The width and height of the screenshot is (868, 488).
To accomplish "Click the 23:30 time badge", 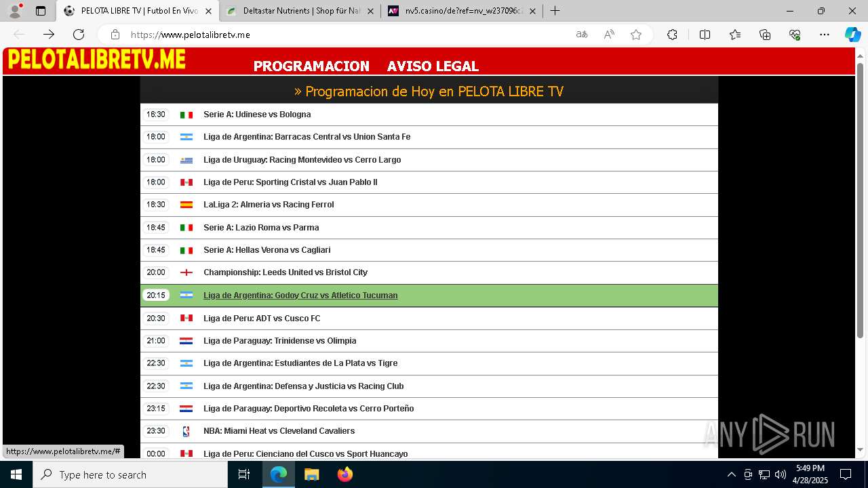I will coord(156,431).
